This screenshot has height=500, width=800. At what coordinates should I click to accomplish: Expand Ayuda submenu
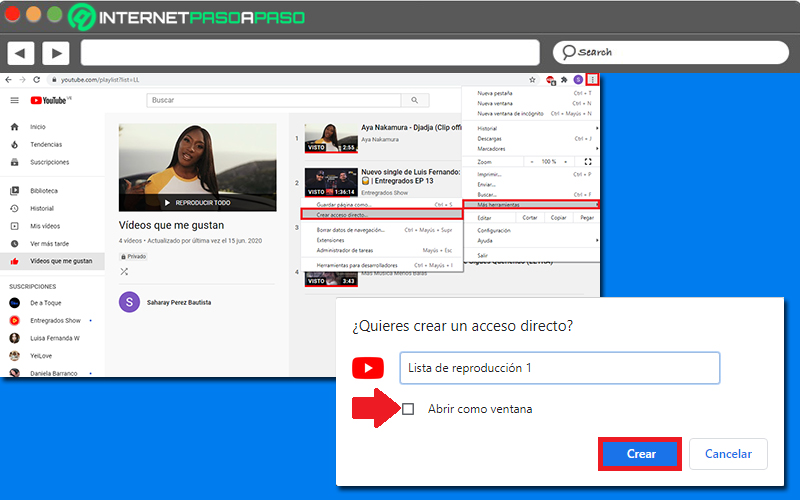pos(531,241)
